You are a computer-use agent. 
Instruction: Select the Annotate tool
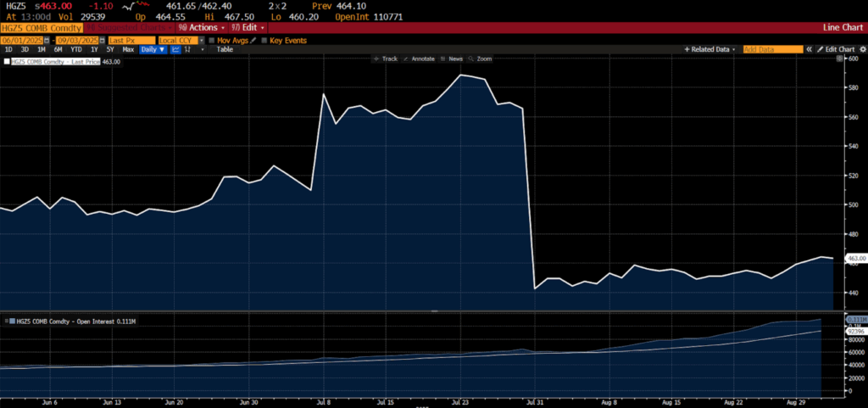[419, 59]
